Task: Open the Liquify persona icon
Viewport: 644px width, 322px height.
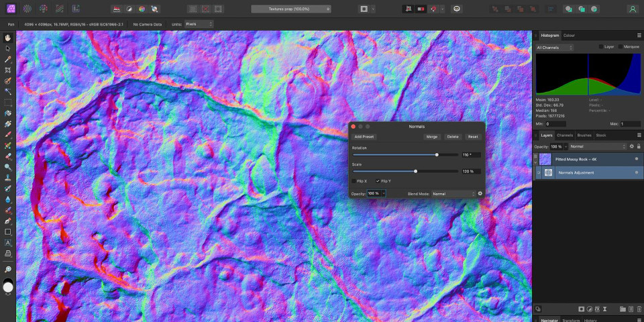Action: [x=27, y=9]
